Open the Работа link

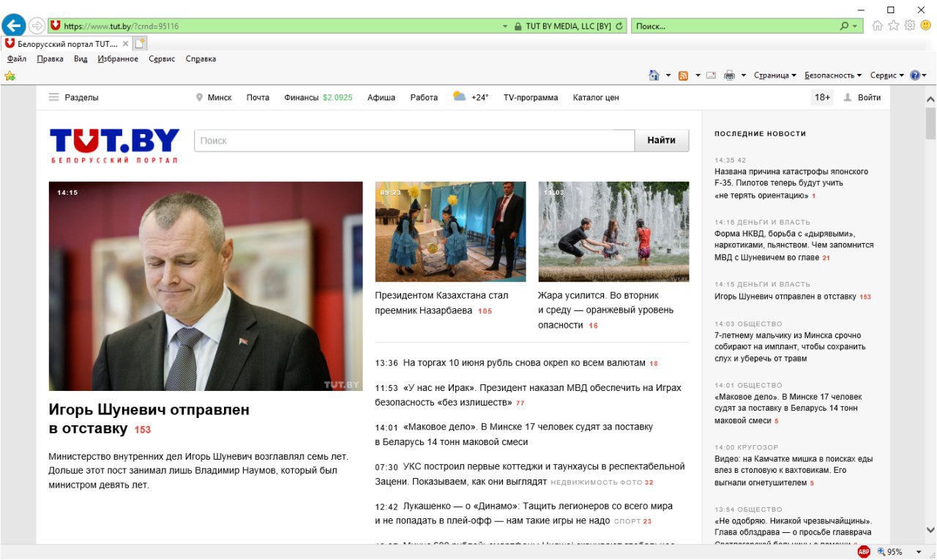point(424,97)
